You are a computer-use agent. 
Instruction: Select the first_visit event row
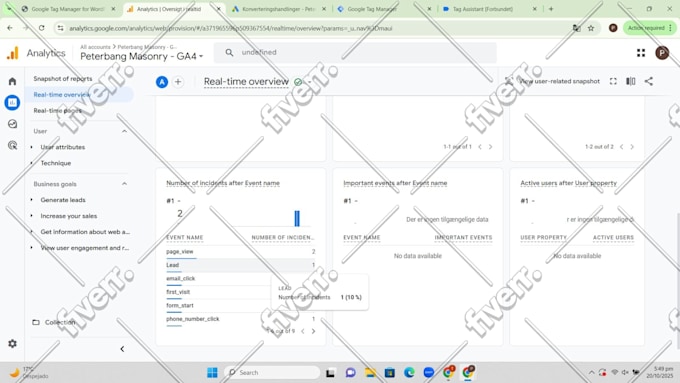point(241,292)
